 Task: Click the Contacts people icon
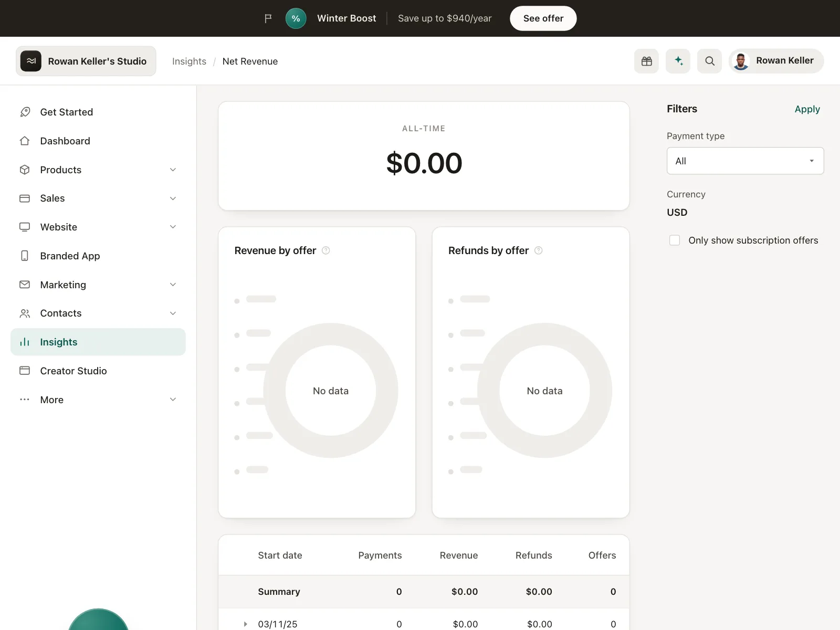click(25, 313)
